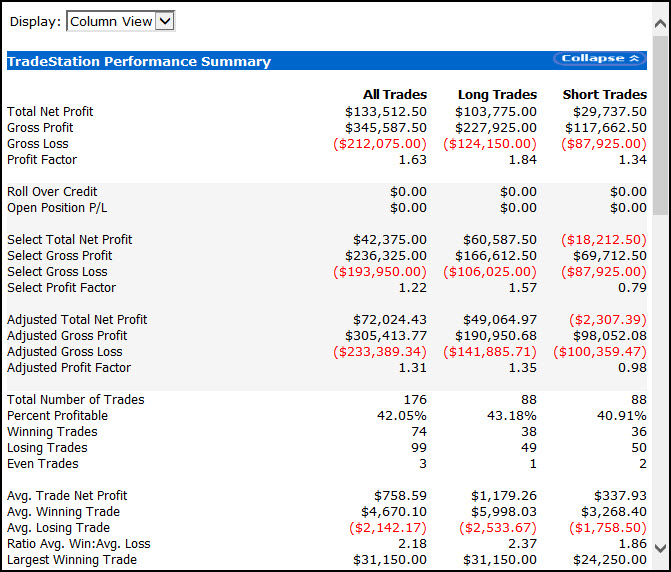The image size is (671, 572).
Task: Click the Percent Profitable row label
Action: [57, 415]
